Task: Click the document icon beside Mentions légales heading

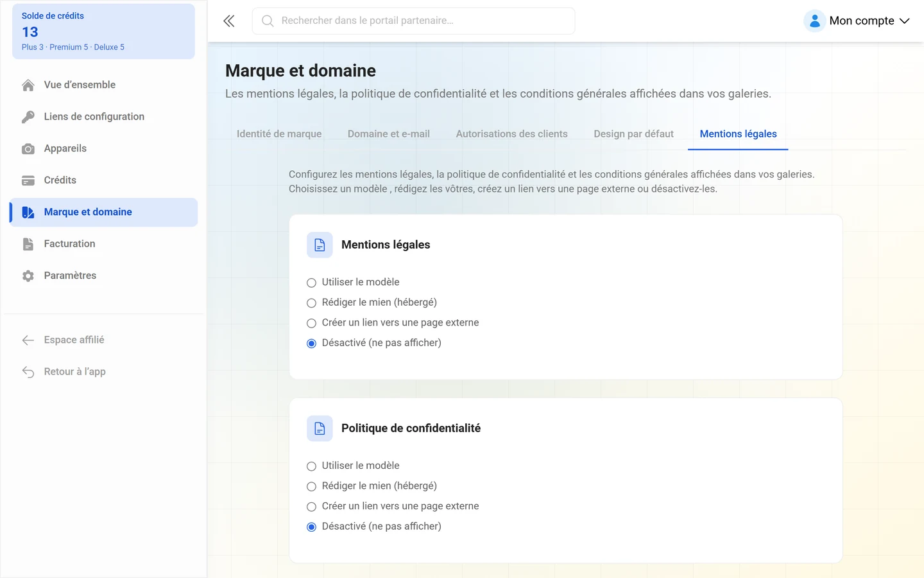Action: pos(320,245)
